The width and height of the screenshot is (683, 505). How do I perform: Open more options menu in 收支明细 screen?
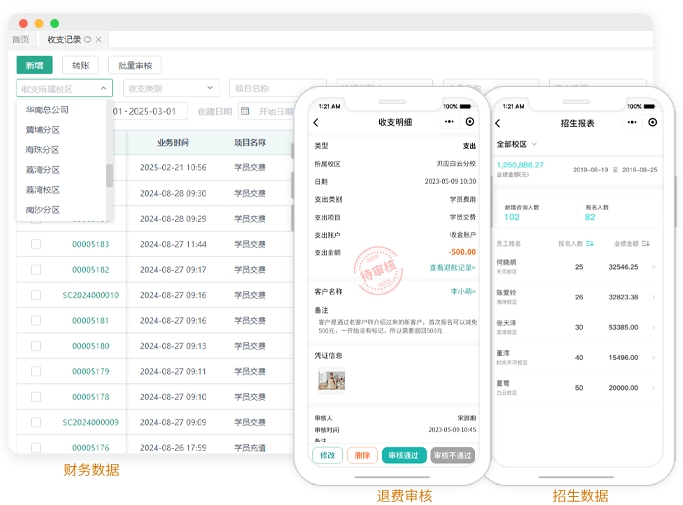click(449, 122)
